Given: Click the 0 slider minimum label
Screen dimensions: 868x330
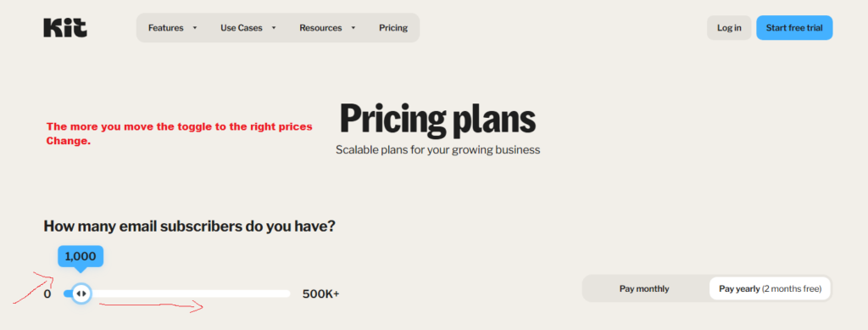Looking at the screenshot, I should 47,294.
